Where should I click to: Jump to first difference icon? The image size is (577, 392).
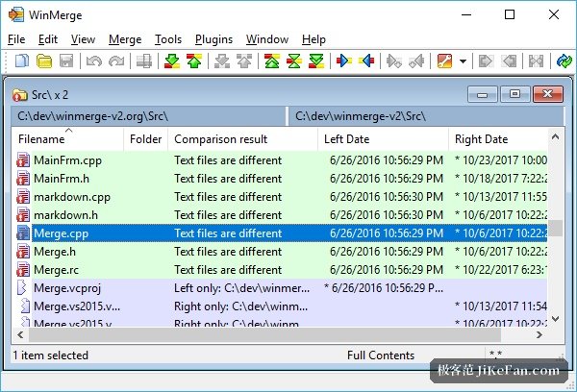(x=272, y=61)
